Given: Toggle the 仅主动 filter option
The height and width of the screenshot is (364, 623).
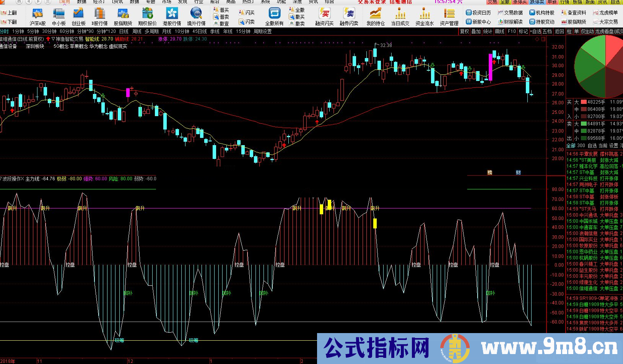Looking at the screenshot, I should [x=587, y=31].
